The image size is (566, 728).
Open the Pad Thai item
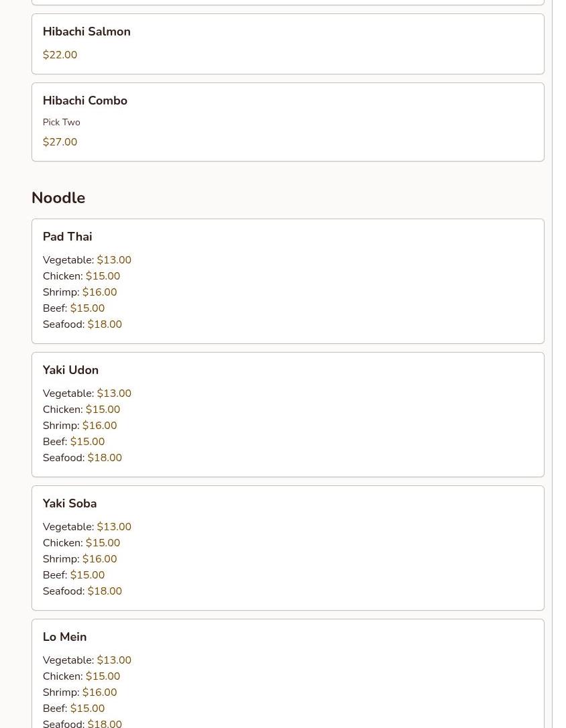coord(67,237)
